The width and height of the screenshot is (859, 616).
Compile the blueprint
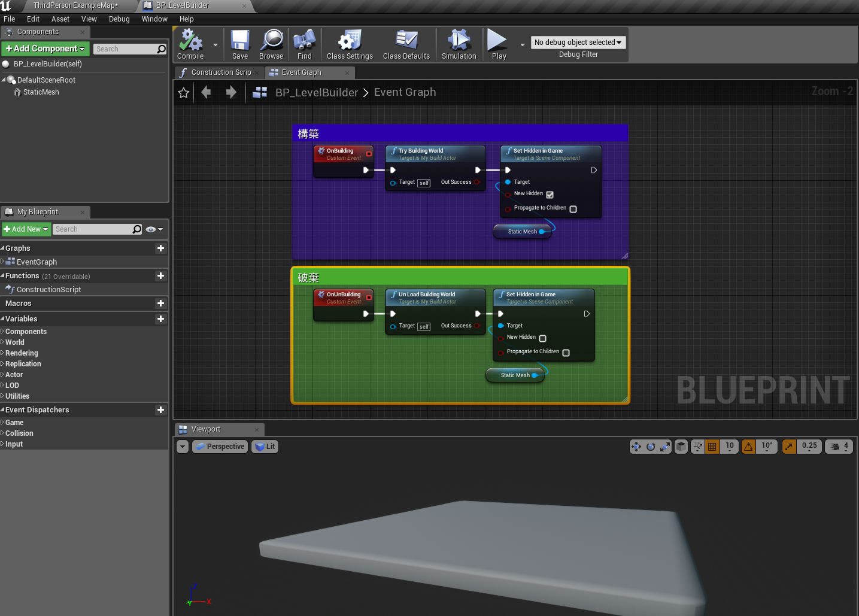[190, 44]
